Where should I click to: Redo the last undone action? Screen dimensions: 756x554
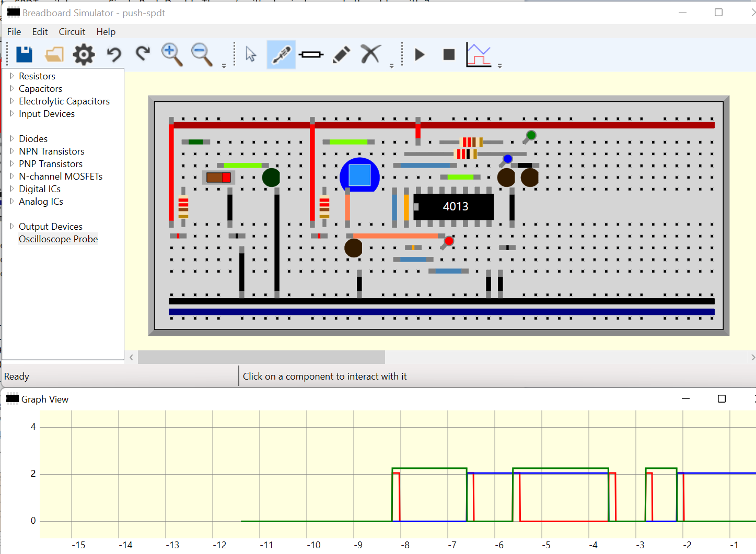click(143, 53)
